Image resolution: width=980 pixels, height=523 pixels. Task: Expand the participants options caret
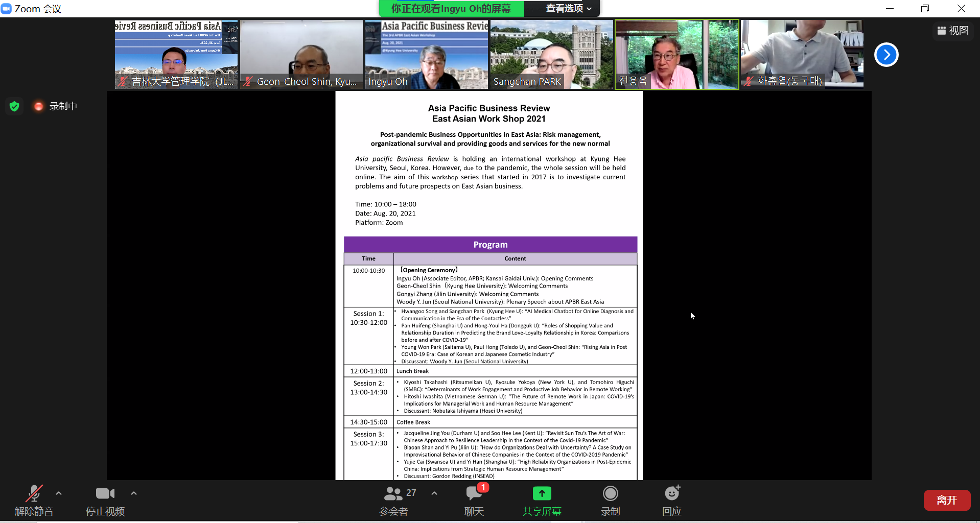coord(434,493)
